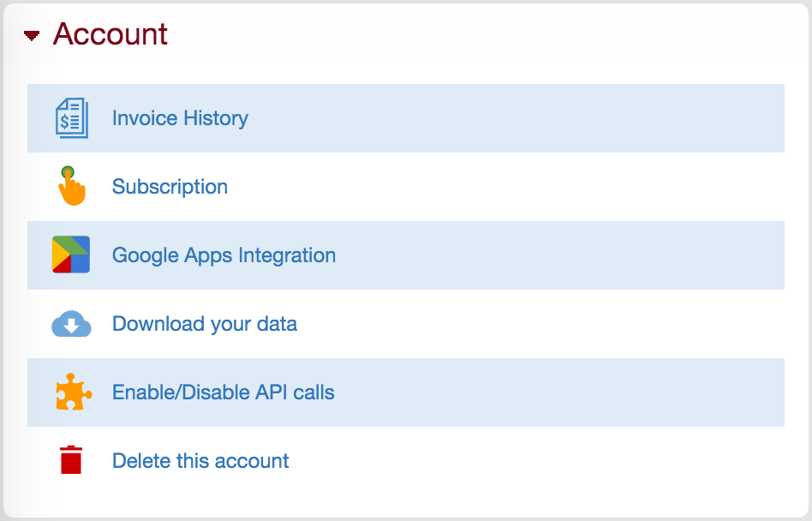This screenshot has width=812, height=521.
Task: Open Enable/Disable API calls link
Action: pos(224,392)
